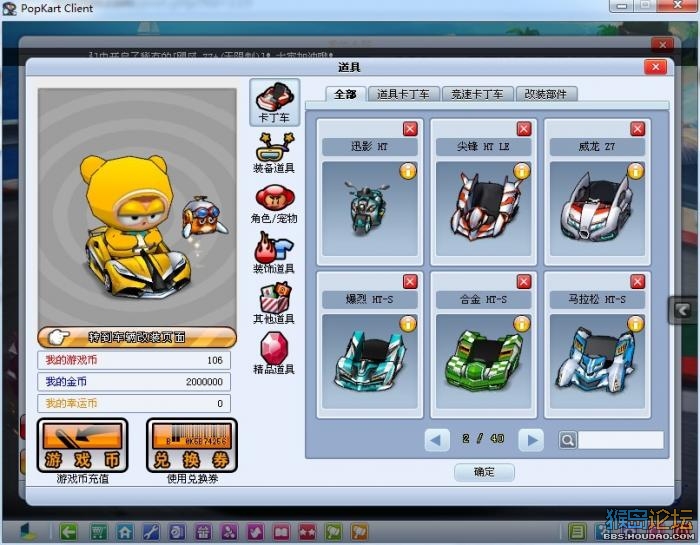Click the purple gift box icon
This screenshot has width=700, height=545.
click(203, 532)
